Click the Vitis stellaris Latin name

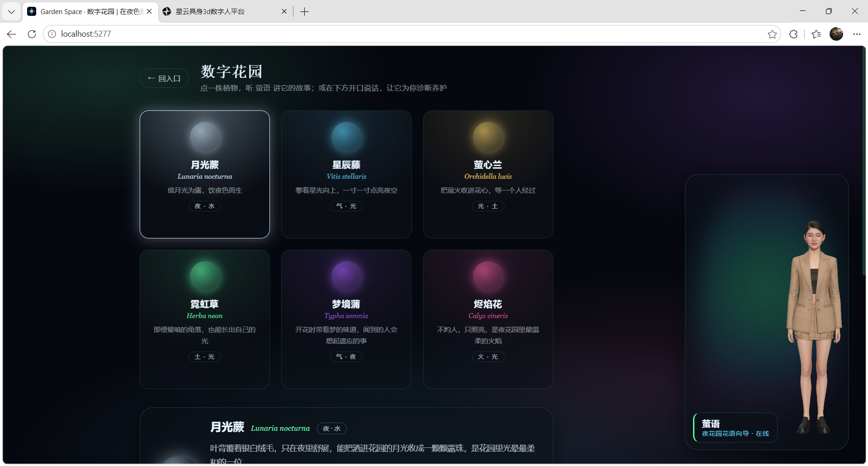pos(347,176)
